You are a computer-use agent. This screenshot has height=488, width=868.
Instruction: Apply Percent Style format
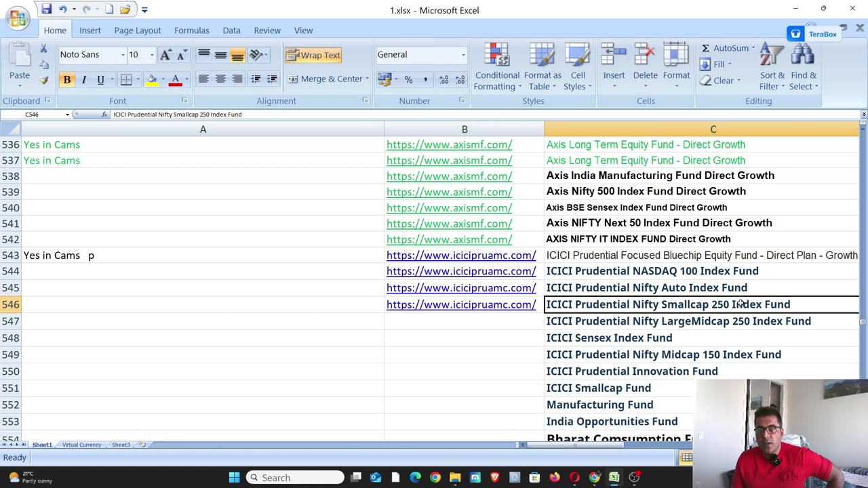(x=408, y=79)
